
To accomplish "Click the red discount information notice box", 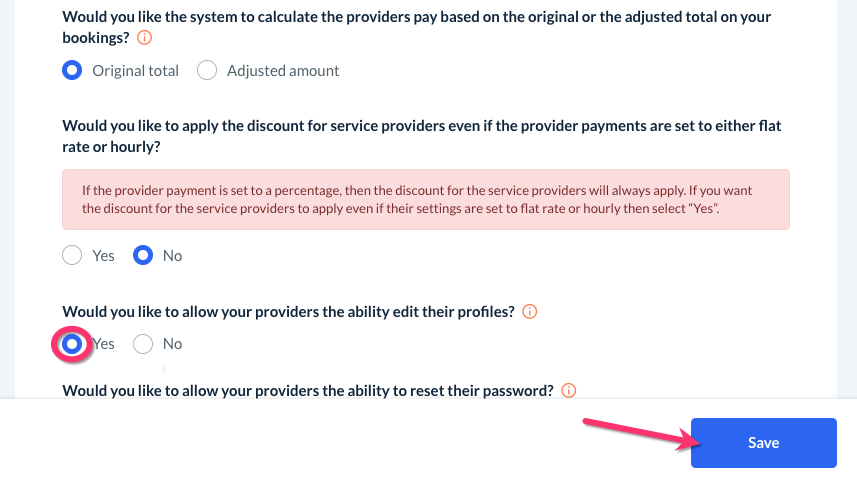I will click(425, 200).
